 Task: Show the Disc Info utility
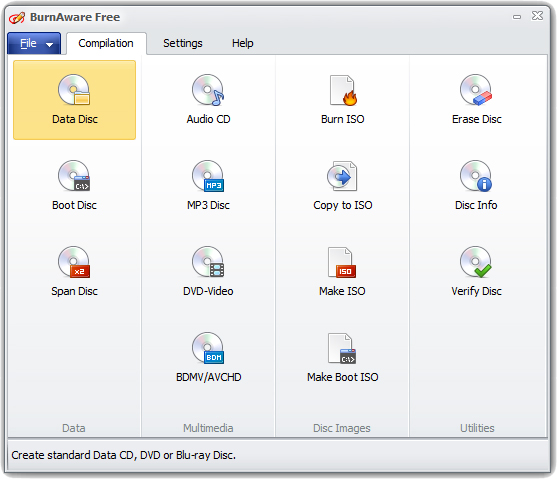click(x=476, y=185)
